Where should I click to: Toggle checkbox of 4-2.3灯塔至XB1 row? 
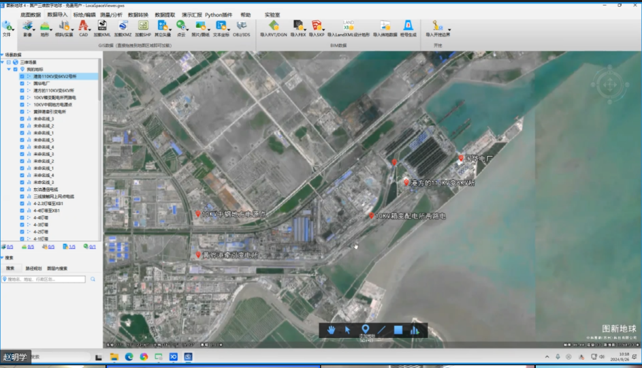pyautogui.click(x=22, y=203)
